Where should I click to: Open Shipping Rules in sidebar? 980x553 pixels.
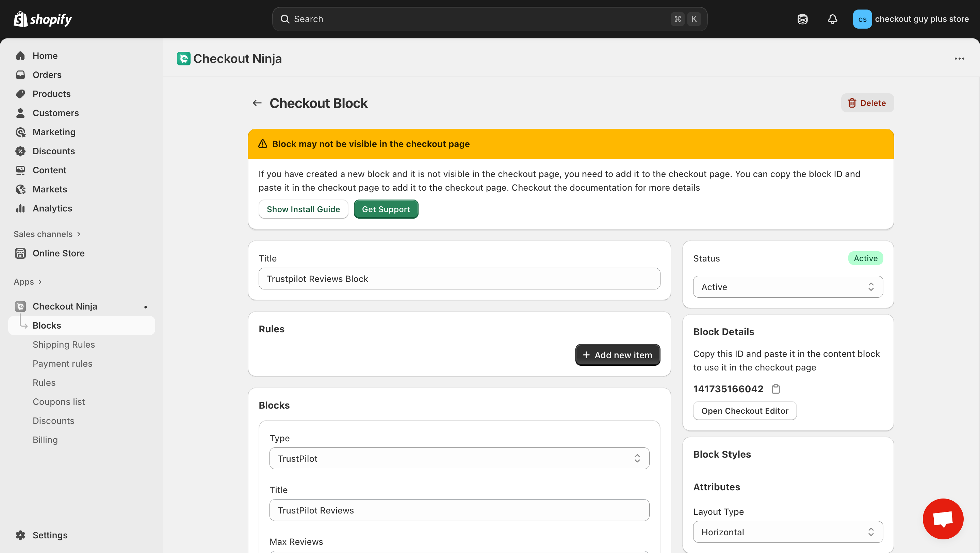coord(64,344)
